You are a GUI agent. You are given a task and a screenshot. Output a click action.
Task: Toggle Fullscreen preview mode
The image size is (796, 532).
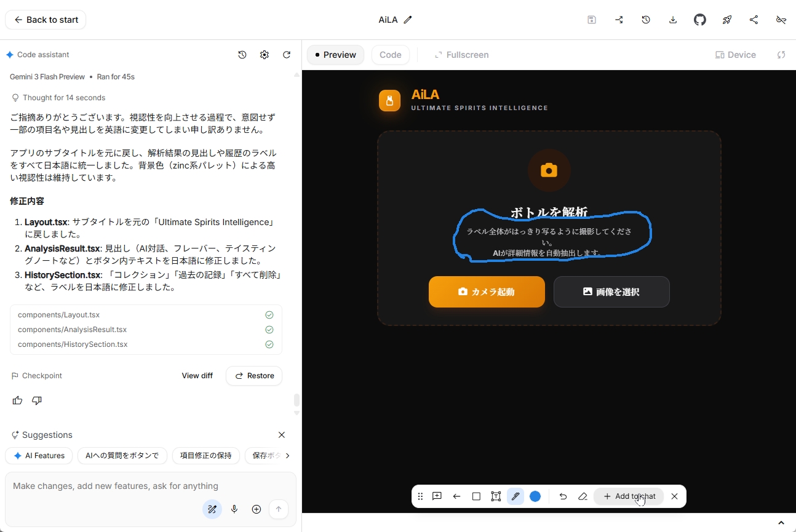coord(462,55)
